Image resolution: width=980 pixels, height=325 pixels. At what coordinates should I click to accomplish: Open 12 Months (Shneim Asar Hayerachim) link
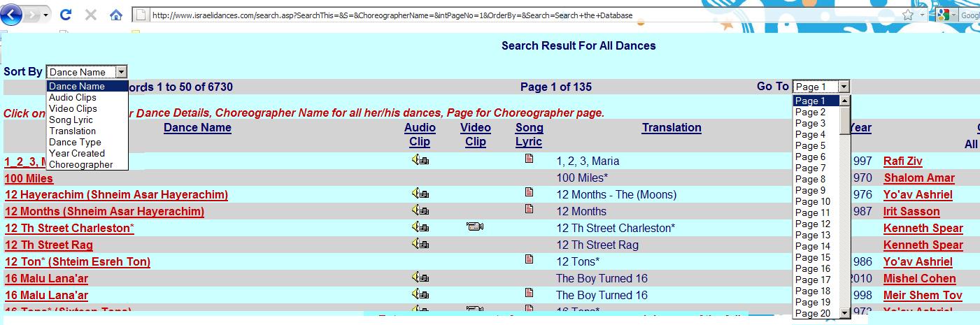pos(104,212)
